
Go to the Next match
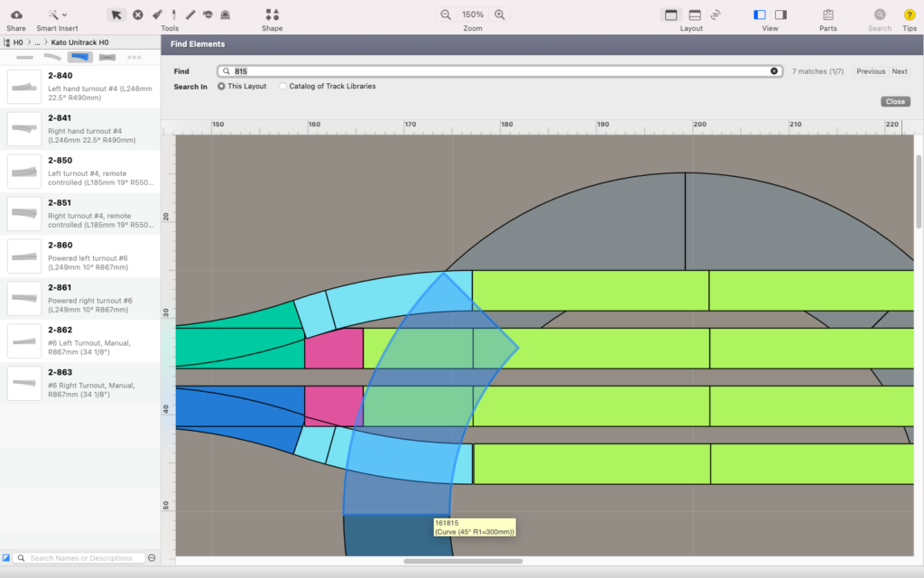tap(900, 71)
